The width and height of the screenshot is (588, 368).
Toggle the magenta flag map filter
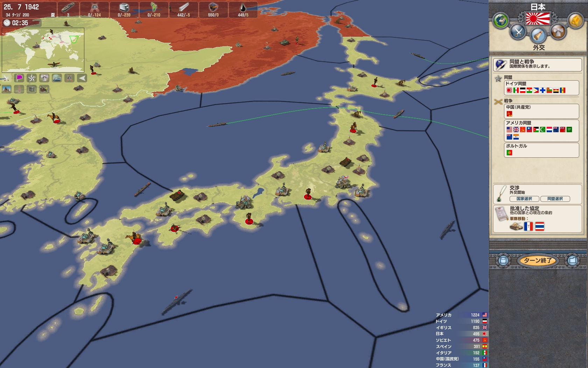pyautogui.click(x=19, y=78)
